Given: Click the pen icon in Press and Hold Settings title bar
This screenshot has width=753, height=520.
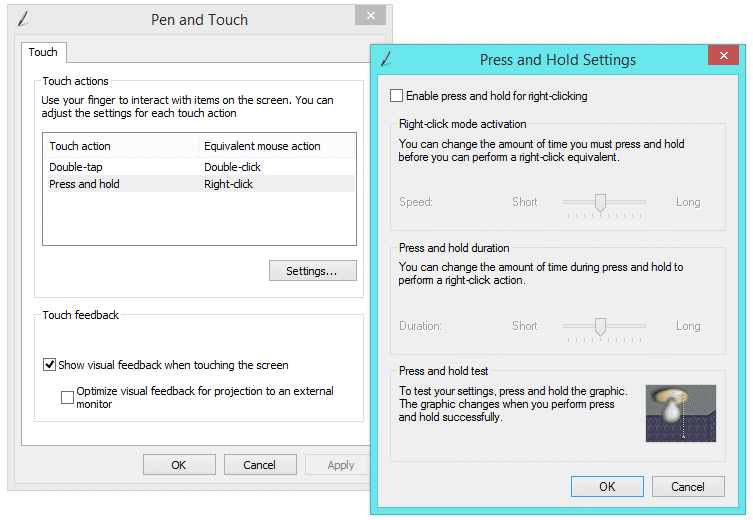Looking at the screenshot, I should 387,59.
